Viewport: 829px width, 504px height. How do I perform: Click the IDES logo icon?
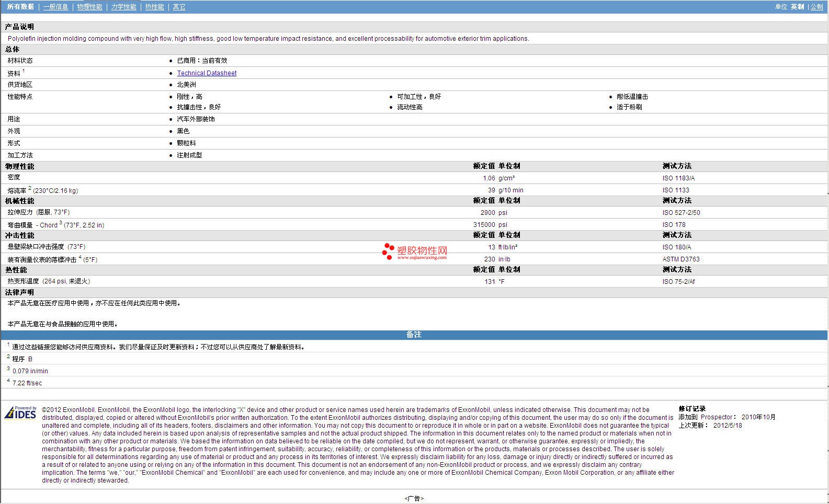(x=20, y=413)
